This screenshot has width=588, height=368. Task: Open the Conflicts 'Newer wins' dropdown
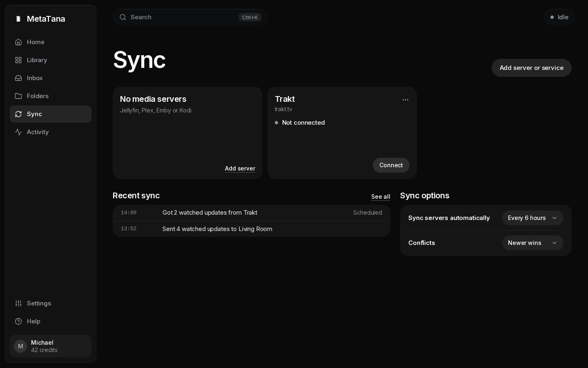click(x=533, y=243)
